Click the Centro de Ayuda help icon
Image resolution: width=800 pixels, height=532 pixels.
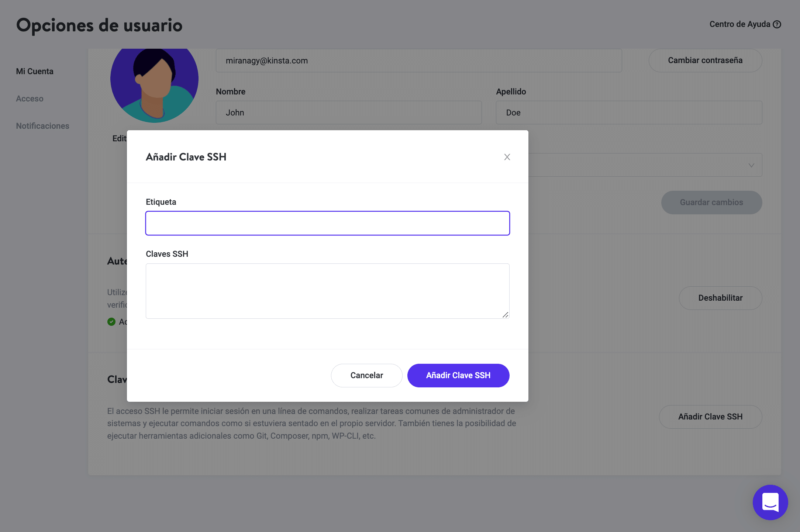pyautogui.click(x=777, y=24)
